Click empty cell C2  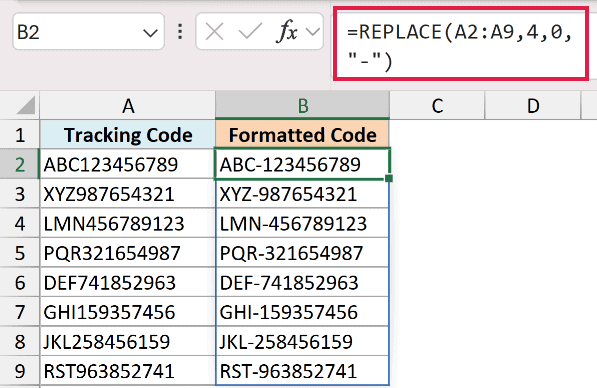click(437, 164)
